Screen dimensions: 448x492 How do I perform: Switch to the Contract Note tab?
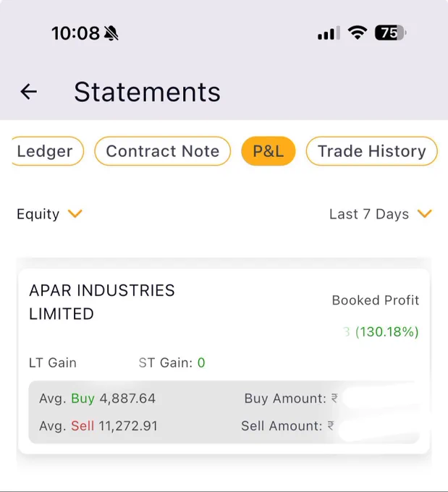click(x=163, y=151)
